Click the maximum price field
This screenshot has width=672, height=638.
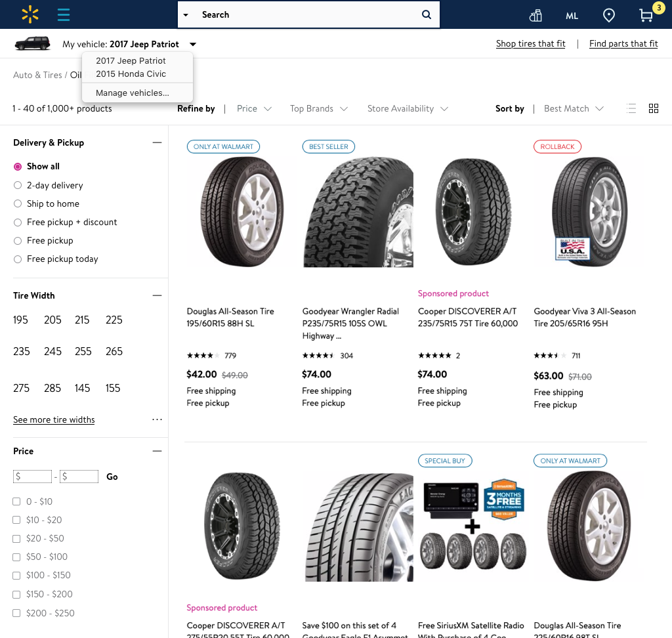[79, 477]
